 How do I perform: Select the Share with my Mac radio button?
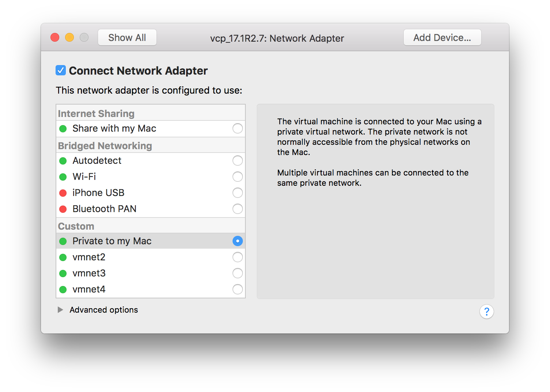point(237,128)
